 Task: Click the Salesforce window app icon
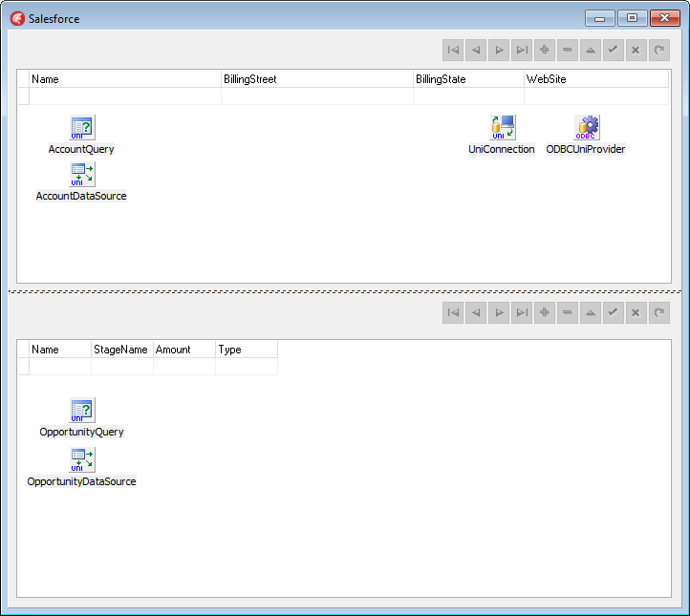pyautogui.click(x=17, y=19)
